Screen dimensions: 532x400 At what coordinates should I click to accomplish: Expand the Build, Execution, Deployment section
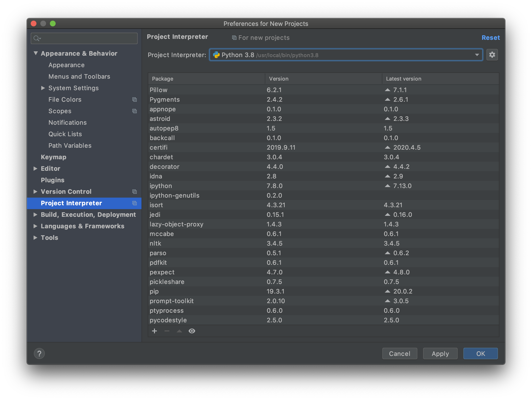click(x=36, y=214)
